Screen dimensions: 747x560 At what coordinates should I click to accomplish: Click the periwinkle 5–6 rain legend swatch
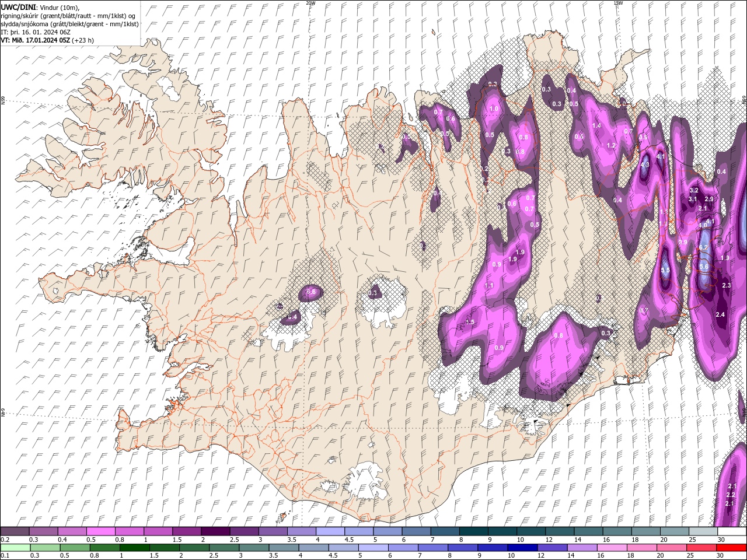373,548
